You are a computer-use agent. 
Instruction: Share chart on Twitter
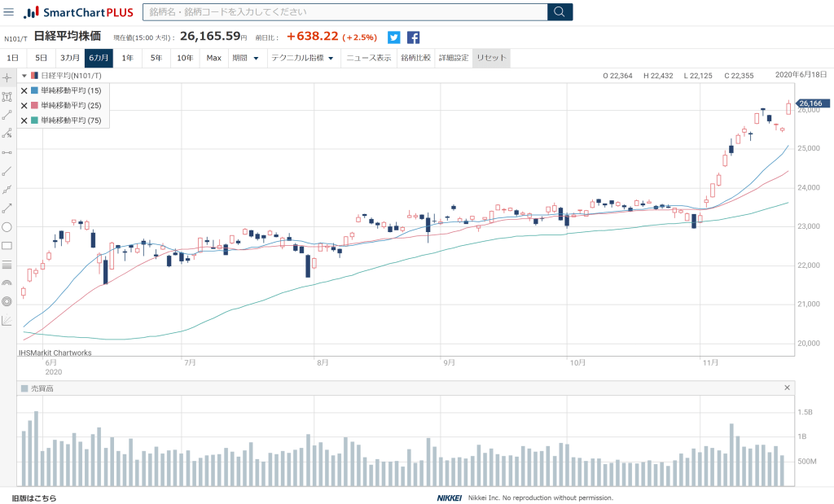pyautogui.click(x=394, y=37)
